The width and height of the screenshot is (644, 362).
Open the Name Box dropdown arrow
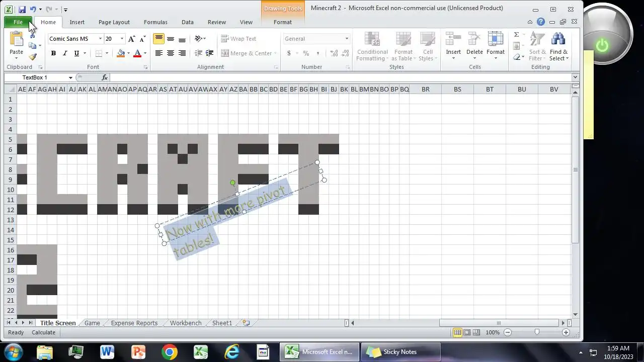(70, 77)
